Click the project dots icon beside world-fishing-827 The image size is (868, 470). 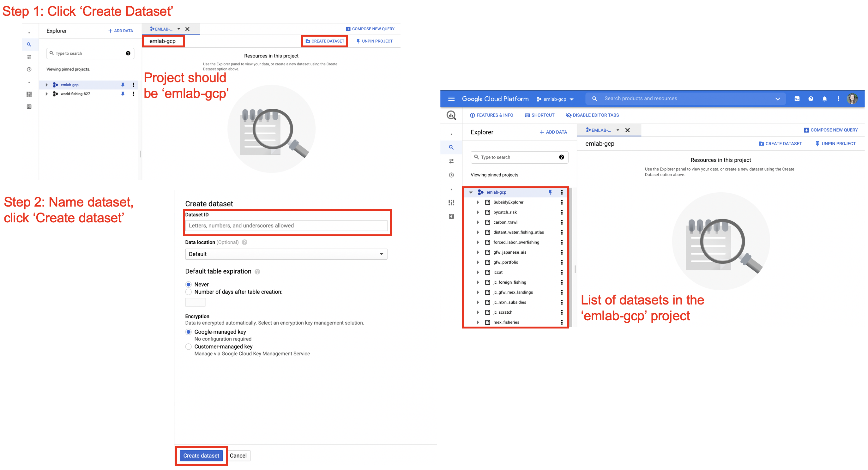point(55,94)
